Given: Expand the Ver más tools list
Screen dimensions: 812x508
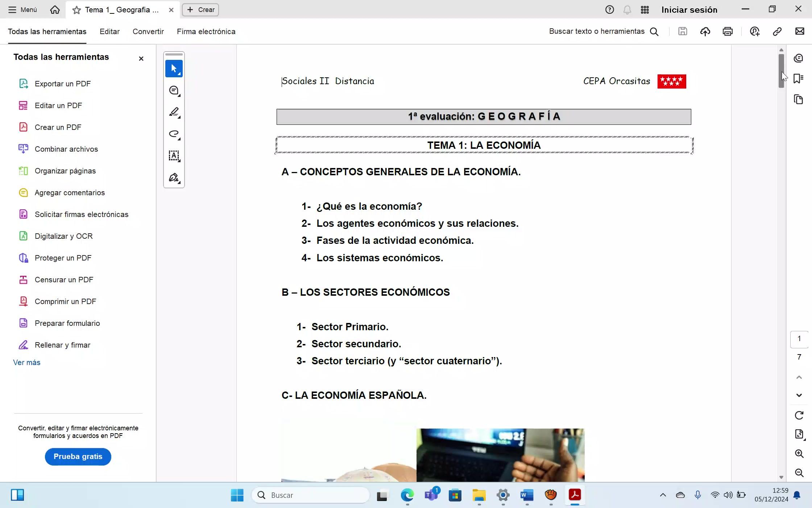Looking at the screenshot, I should tap(27, 362).
